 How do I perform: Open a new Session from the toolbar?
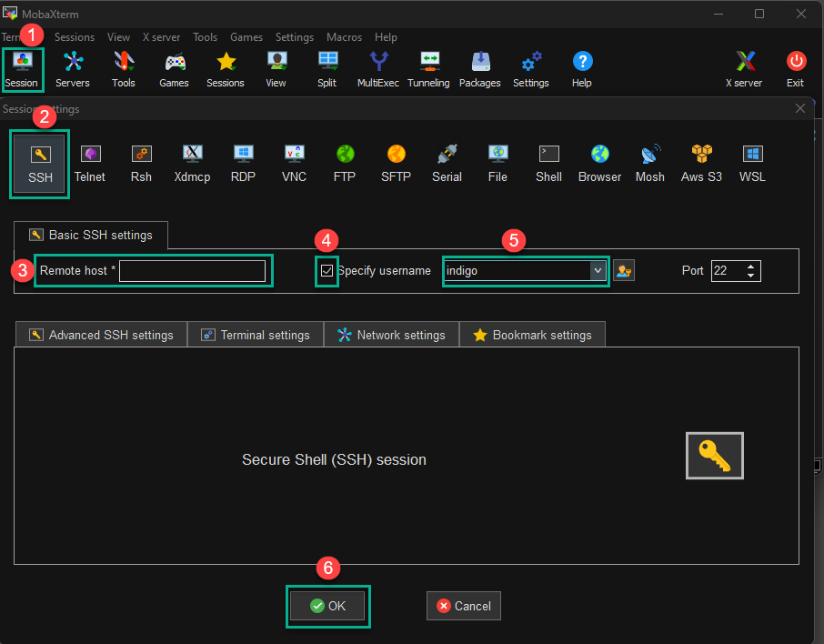point(22,69)
